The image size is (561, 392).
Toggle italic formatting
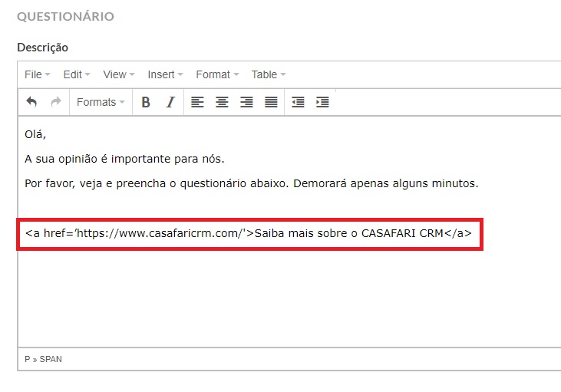pos(170,102)
